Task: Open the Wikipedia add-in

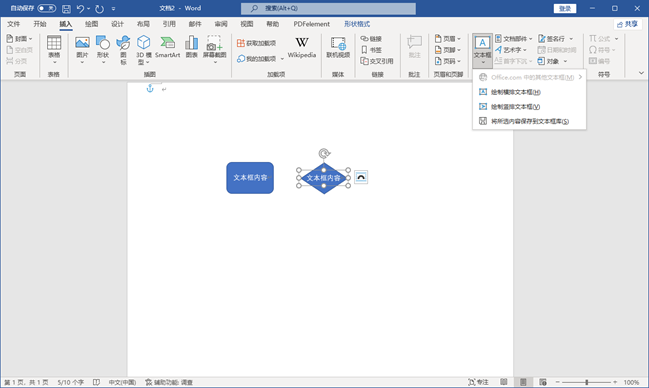Action: [x=302, y=47]
